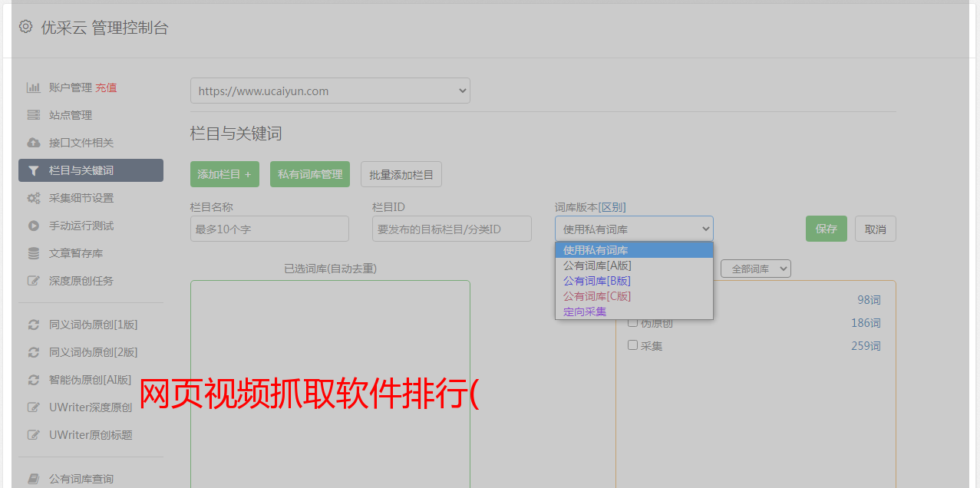Click the 添加栏目 + button
980x488 pixels.
(225, 174)
